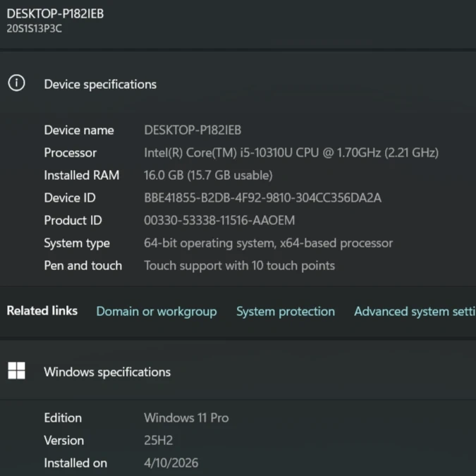The width and height of the screenshot is (476, 476).
Task: Open the Advanced system settings link
Action: pos(415,311)
